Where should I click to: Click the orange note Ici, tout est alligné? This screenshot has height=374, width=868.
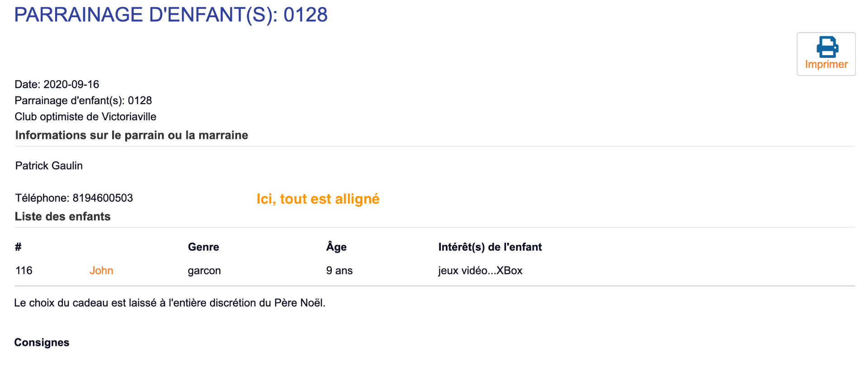[318, 199]
